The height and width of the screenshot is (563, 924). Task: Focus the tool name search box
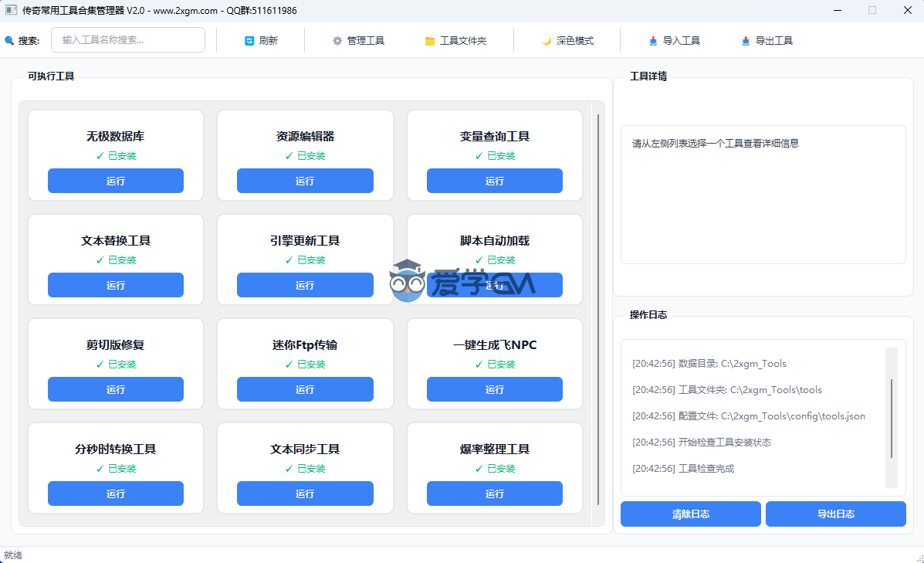point(128,40)
